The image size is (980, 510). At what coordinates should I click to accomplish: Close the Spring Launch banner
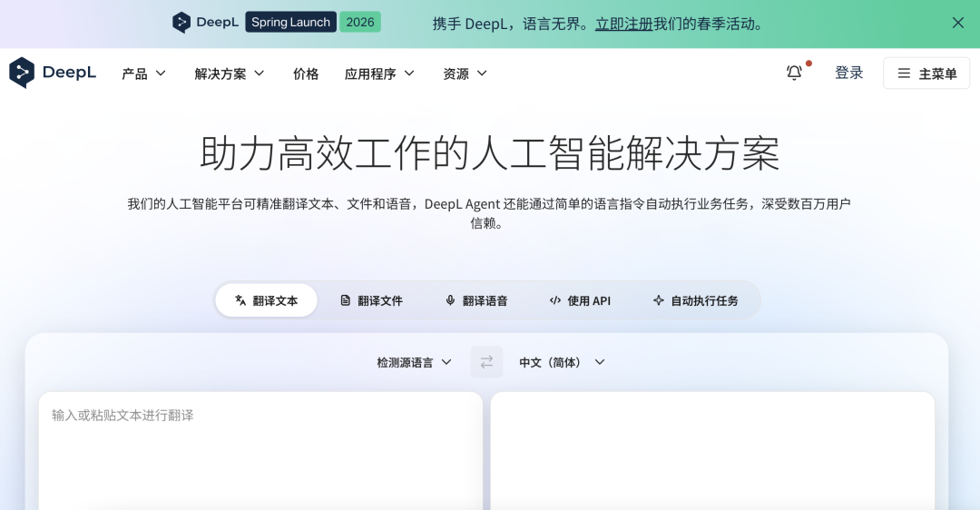(x=957, y=23)
